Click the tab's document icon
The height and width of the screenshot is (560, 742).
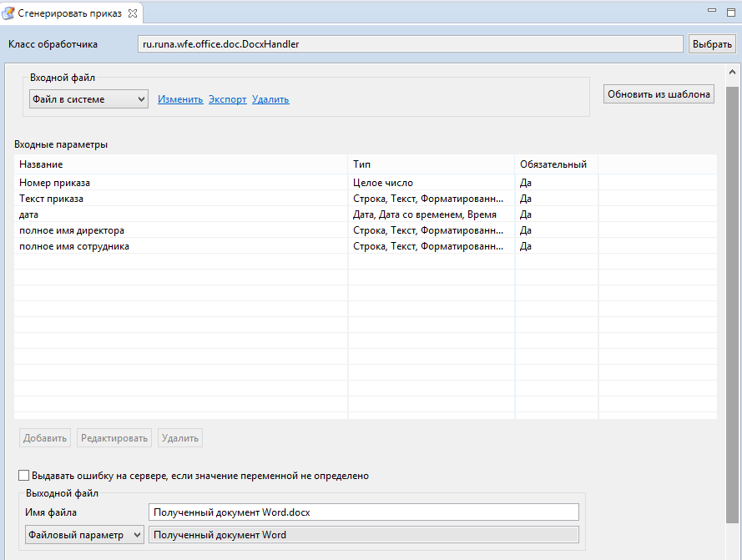pos(8,13)
